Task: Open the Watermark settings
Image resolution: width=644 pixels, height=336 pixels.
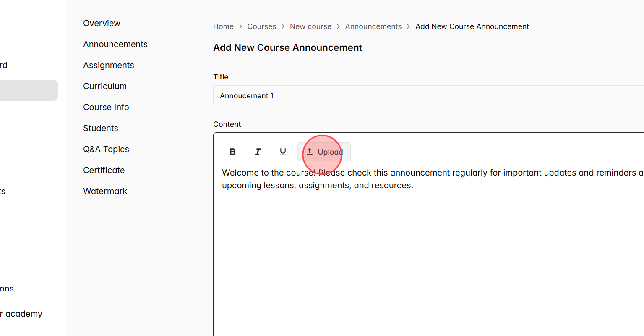Action: tap(105, 191)
